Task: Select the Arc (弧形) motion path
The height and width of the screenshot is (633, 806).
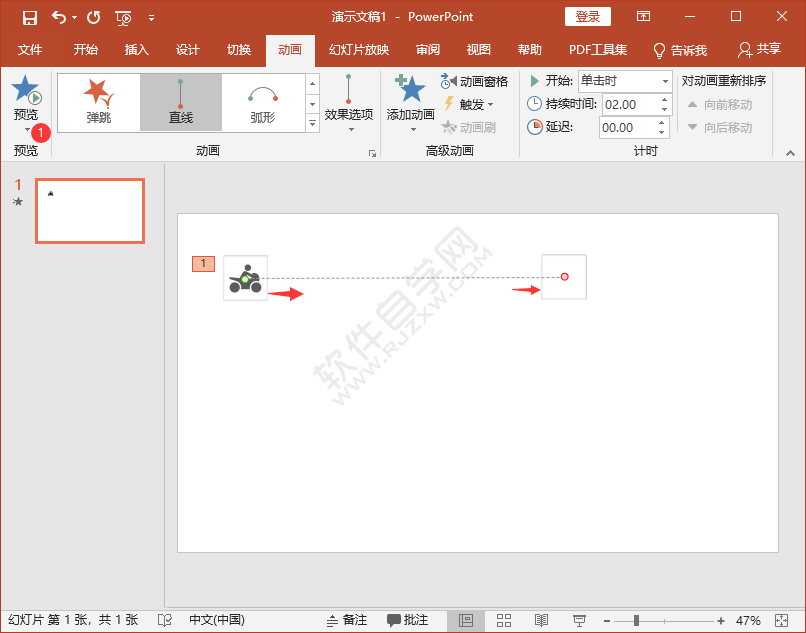Action: point(262,102)
